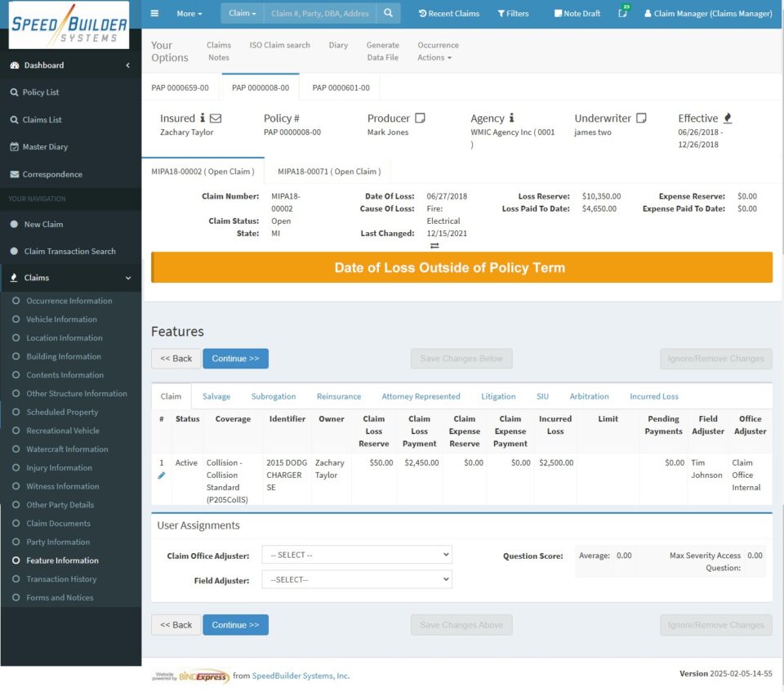
Task: Open Master Diary
Action: (x=45, y=146)
